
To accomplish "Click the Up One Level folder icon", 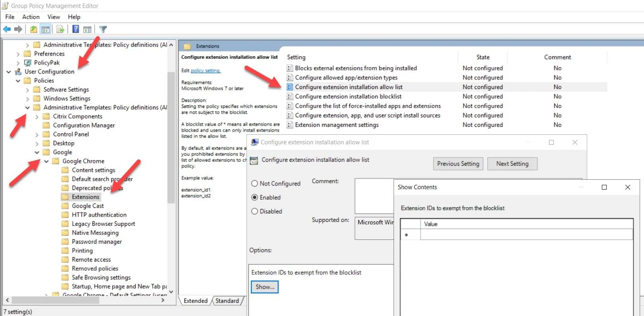I will [x=34, y=29].
